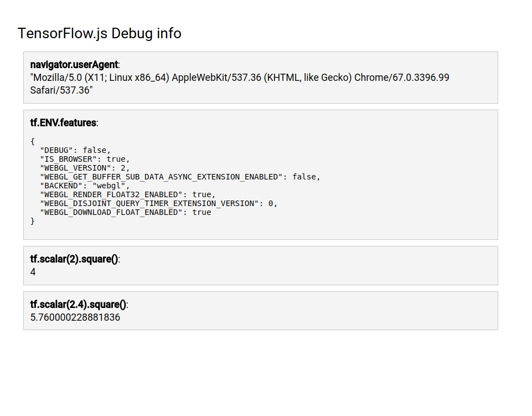Viewport: 532px width, 416px height.
Task: Click the "tf.ENV.features" label
Action: point(64,122)
